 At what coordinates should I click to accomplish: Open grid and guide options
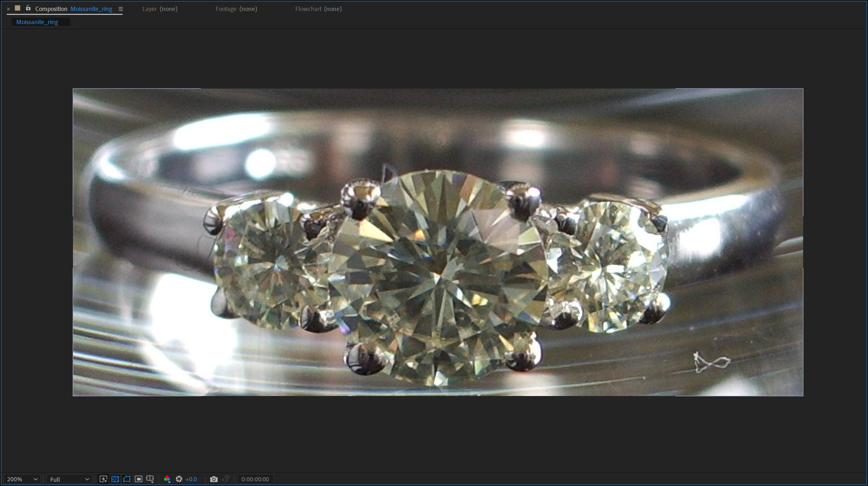(x=150, y=479)
